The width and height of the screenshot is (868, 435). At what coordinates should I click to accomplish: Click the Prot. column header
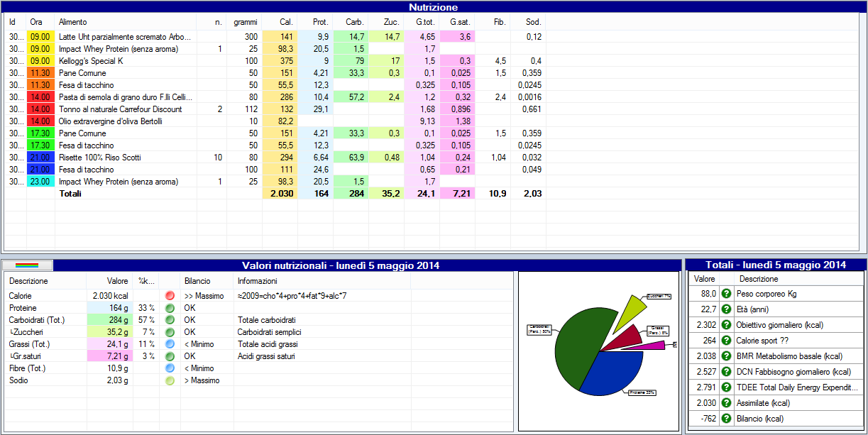[x=321, y=22]
